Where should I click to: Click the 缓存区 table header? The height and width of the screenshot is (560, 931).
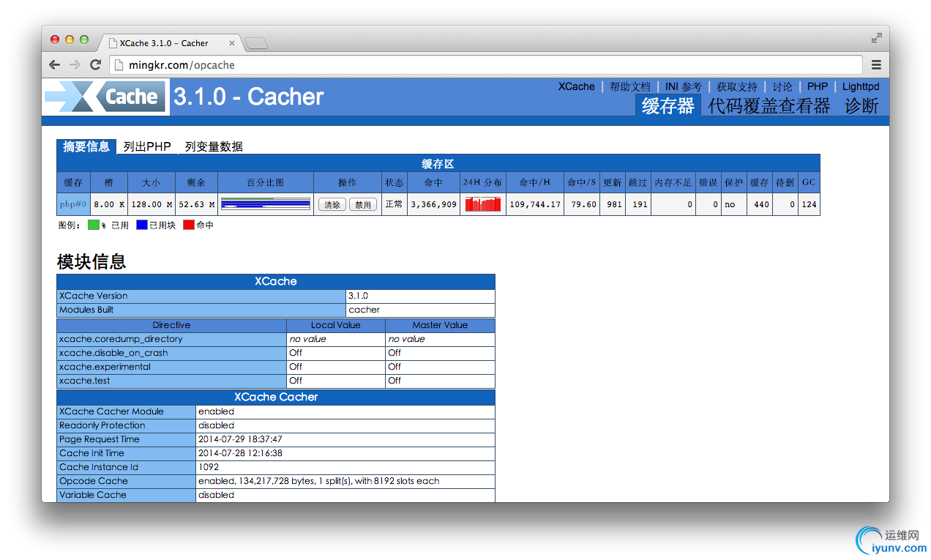438,163
